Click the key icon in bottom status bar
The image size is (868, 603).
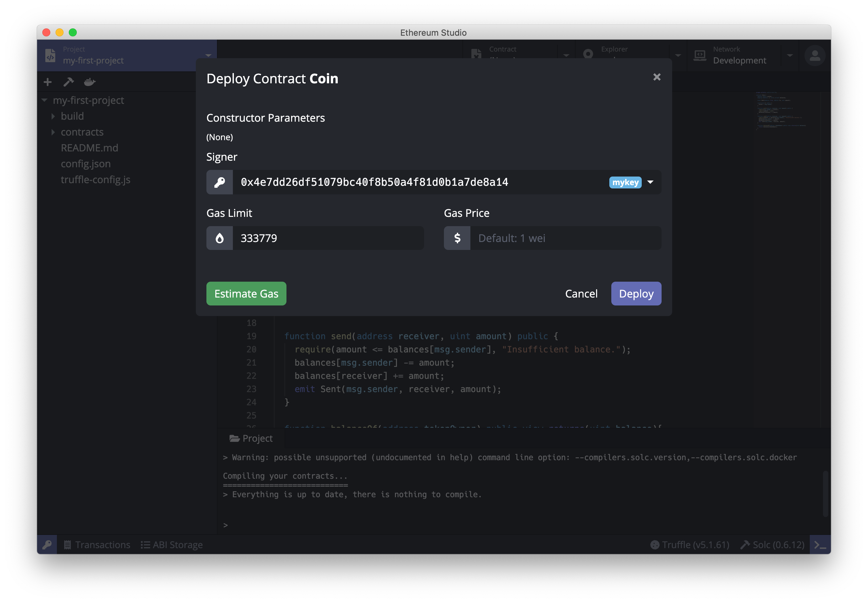coord(47,544)
